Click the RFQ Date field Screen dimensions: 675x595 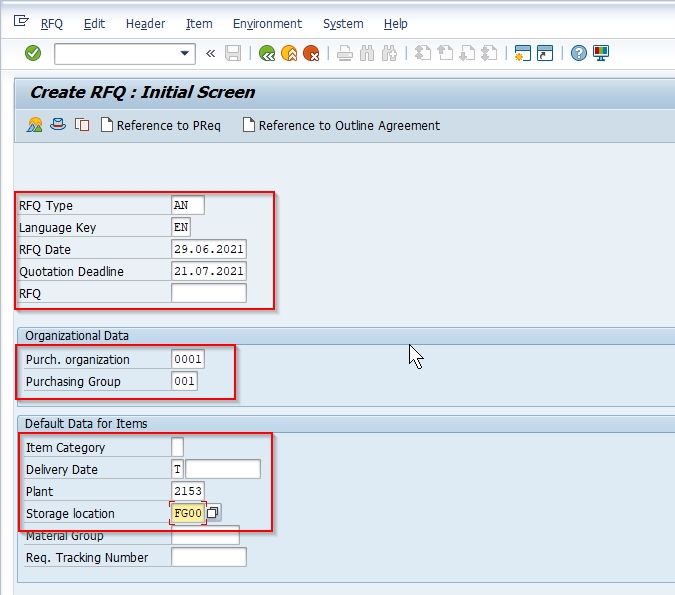209,249
